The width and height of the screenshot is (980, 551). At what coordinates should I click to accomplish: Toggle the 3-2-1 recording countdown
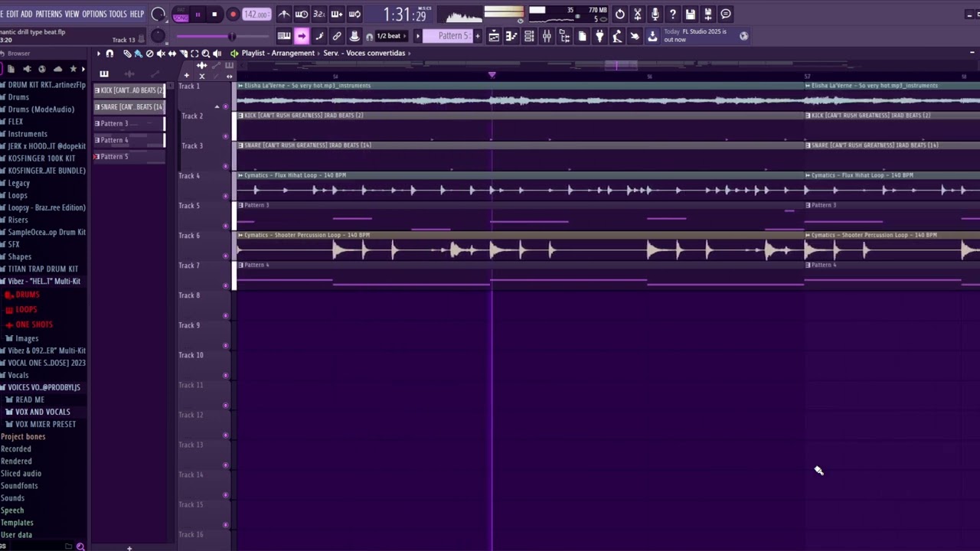click(x=319, y=14)
